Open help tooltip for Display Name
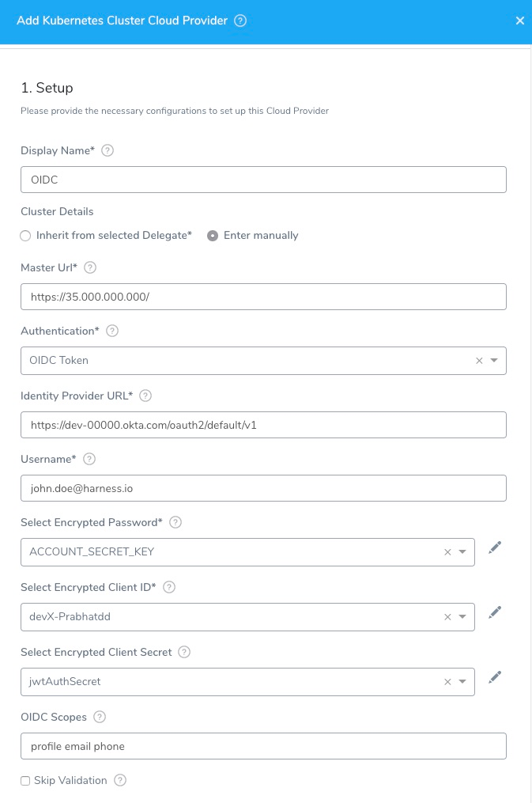The image size is (532, 803). 108,150
